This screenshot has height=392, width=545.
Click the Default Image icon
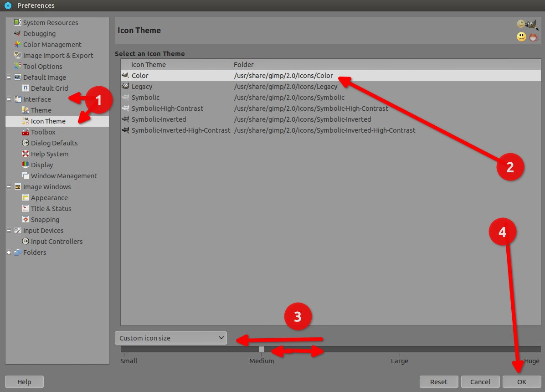pos(17,77)
